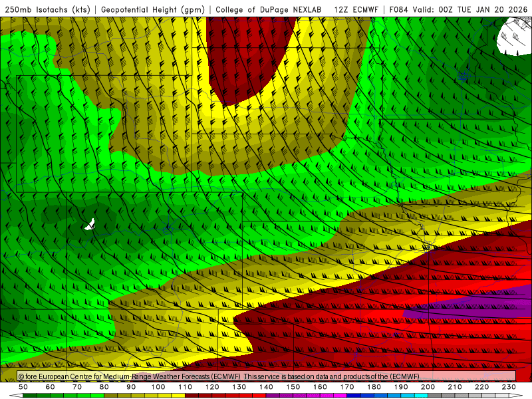The width and height of the screenshot is (532, 399).
Task: Click the legend value 200
Action: coord(428,387)
